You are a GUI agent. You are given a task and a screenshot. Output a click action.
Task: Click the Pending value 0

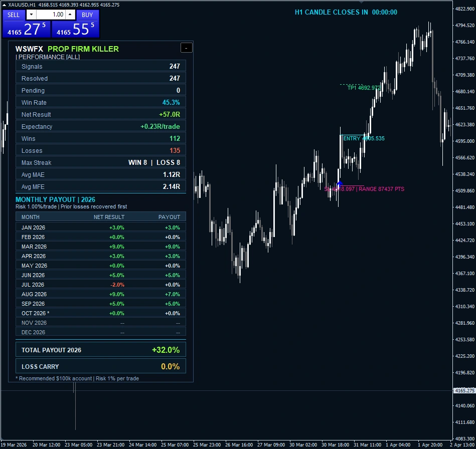tap(178, 90)
